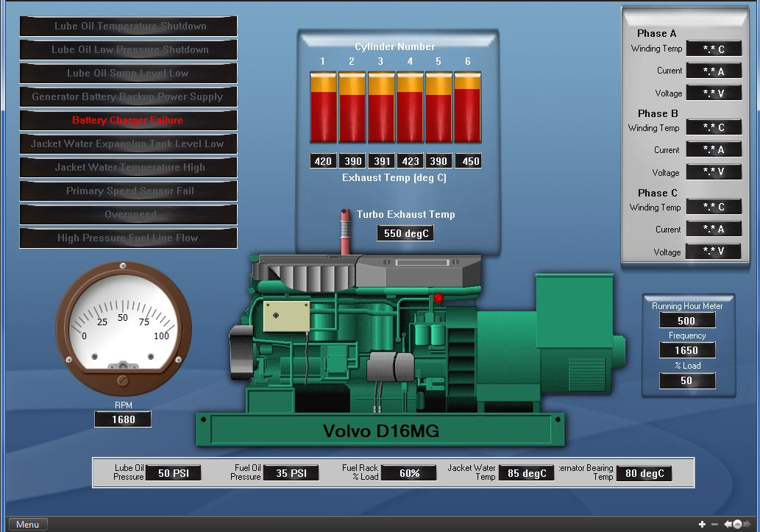Screen dimensions: 760x532
Task: Select the Lube Oil Temperature Shutdown alarm
Action: point(129,26)
